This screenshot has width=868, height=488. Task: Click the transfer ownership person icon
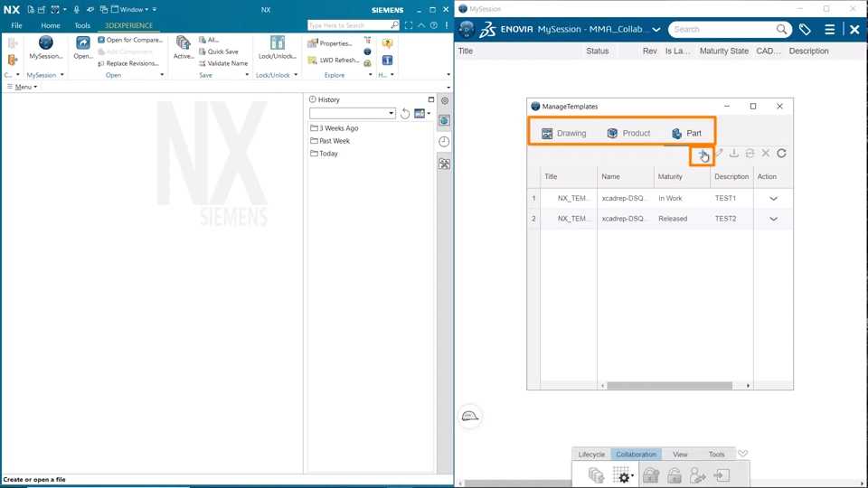pos(697,475)
